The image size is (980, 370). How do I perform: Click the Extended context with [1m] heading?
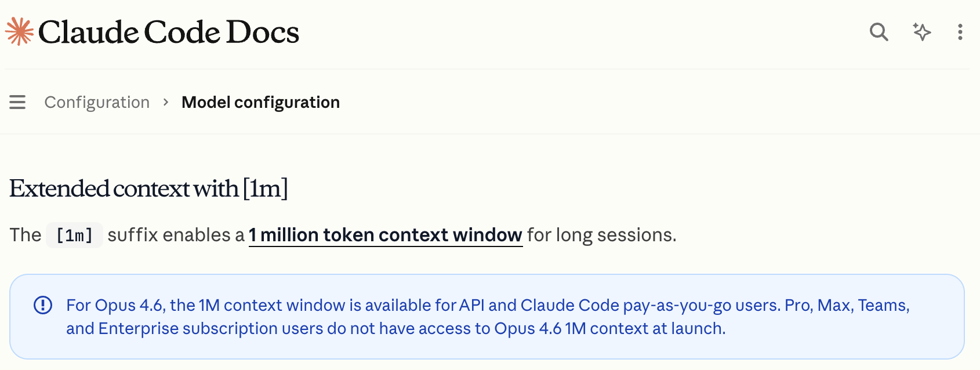coord(148,188)
